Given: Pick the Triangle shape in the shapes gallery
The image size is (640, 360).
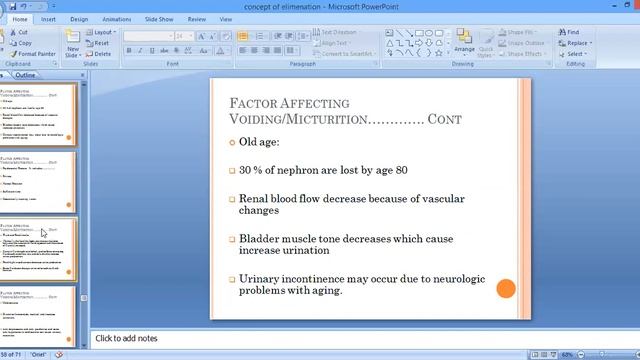Looking at the screenshot, I should pos(390,42).
